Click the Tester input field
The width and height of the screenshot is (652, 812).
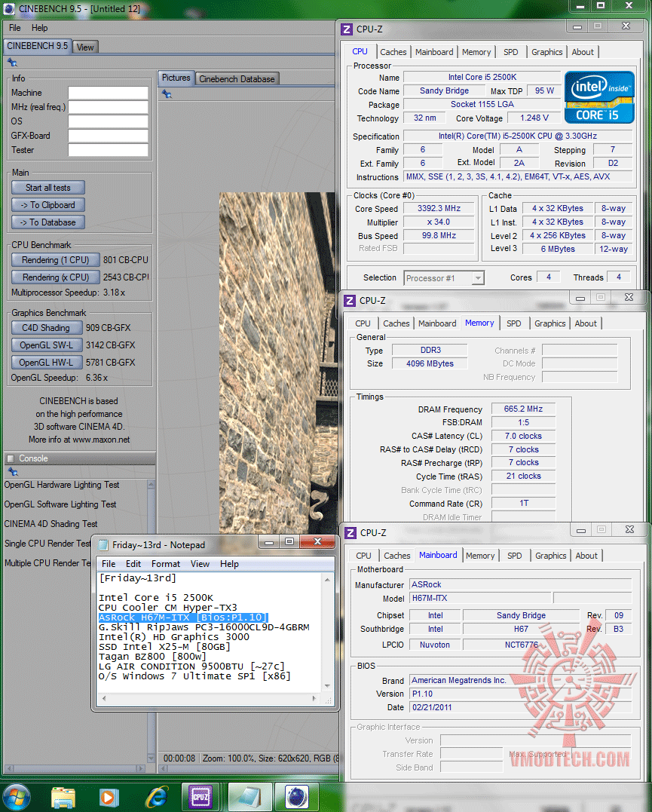click(x=109, y=150)
